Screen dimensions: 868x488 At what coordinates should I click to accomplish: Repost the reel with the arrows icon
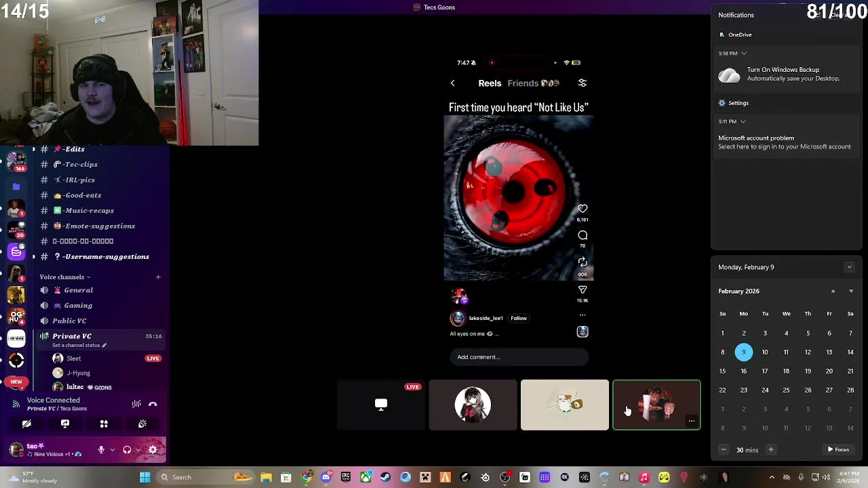(583, 262)
